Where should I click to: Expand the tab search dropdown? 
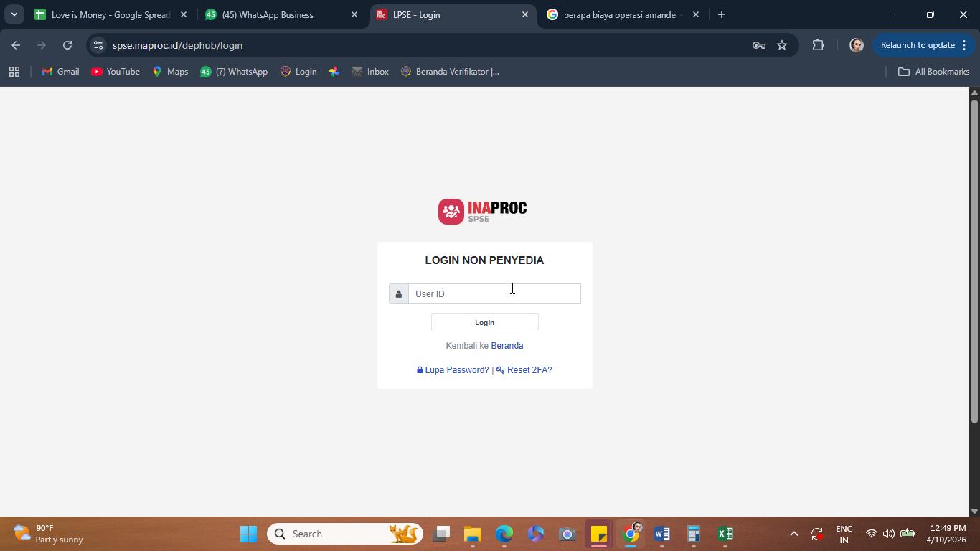point(14,14)
